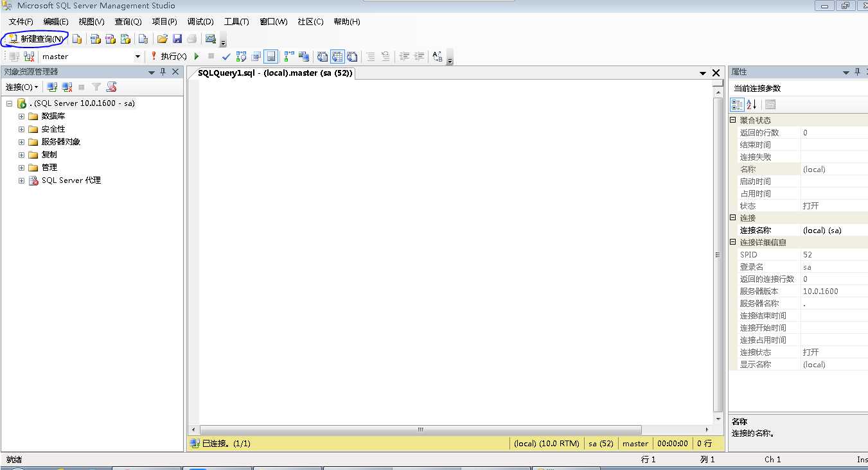Viewport: 868px width, 470px height.
Task: Start an Analysis Services DMX query
Action: pos(111,39)
